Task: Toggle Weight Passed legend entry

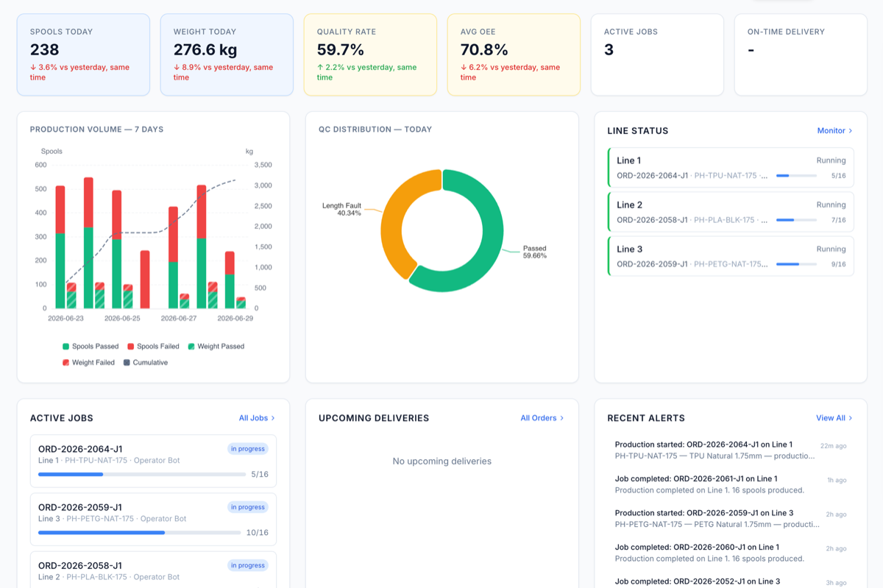Action: click(x=216, y=346)
